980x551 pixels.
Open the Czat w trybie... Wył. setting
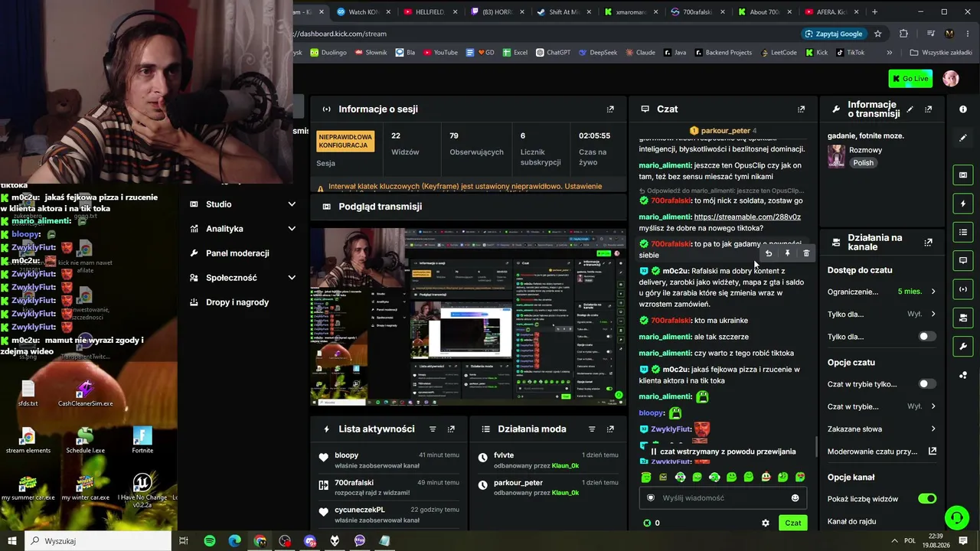pos(882,407)
